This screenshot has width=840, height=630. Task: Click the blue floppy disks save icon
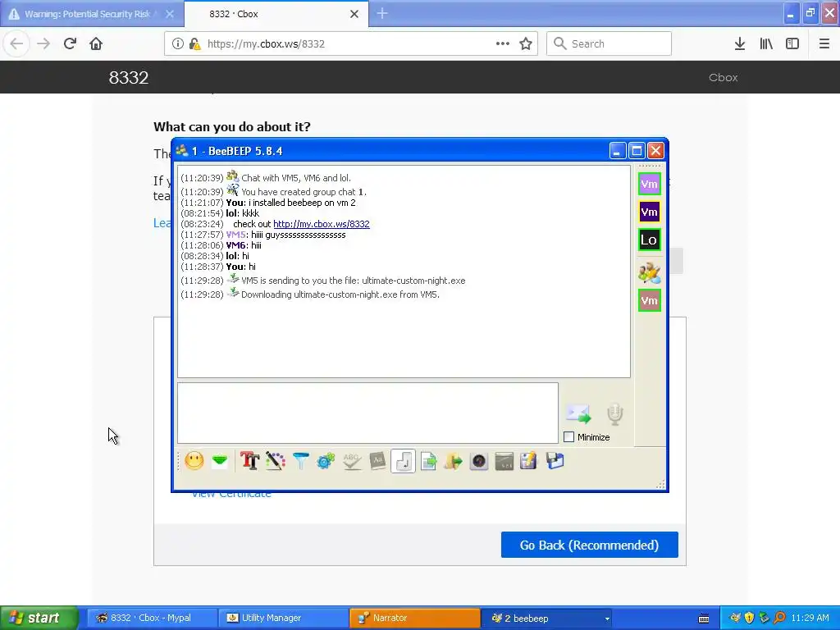pos(555,461)
